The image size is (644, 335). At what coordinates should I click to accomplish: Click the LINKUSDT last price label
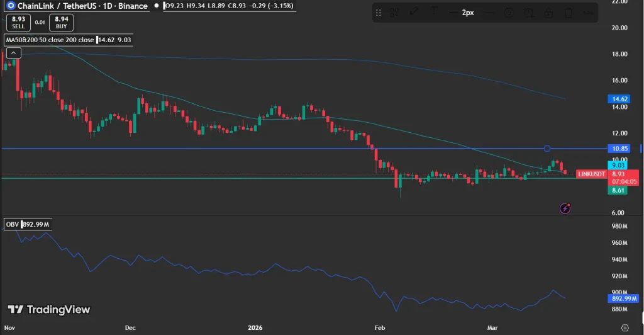(x=591, y=174)
